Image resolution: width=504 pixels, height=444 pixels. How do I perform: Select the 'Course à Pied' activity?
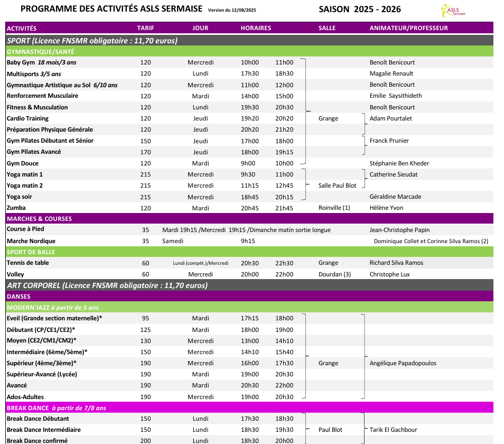point(25,229)
